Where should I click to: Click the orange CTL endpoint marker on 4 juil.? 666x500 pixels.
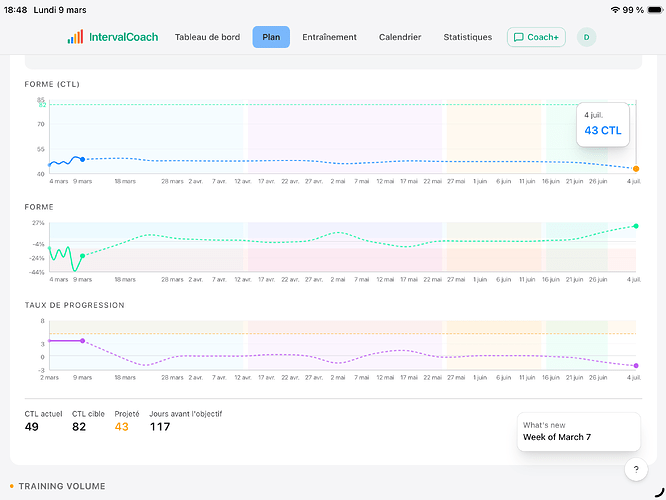coord(636,168)
